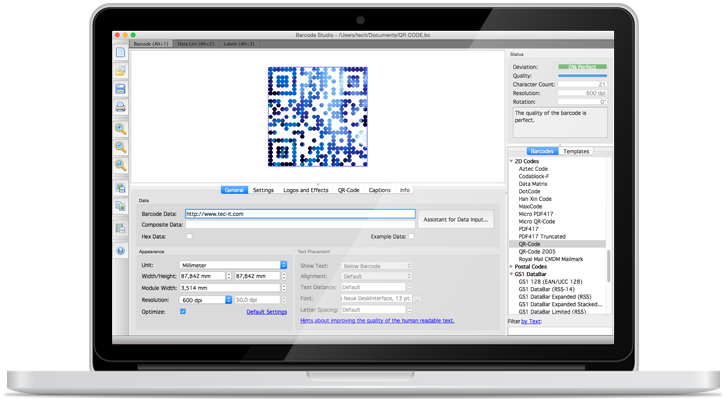Collapse the 2D Codes tree group
The width and height of the screenshot is (726, 399).
point(511,161)
